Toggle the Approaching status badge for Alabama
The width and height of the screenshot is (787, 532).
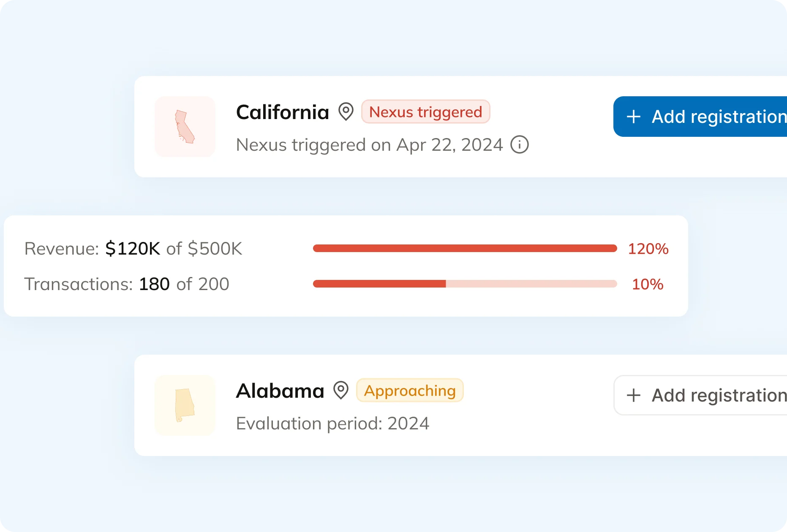(x=409, y=390)
